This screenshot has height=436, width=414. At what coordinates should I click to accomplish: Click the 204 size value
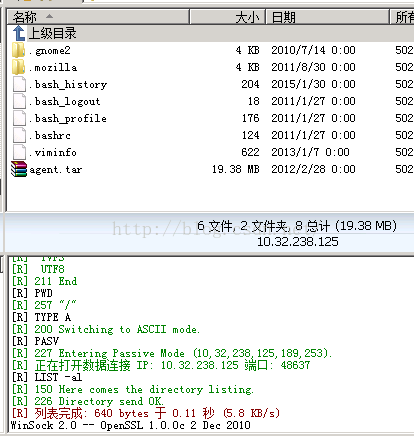pos(250,84)
